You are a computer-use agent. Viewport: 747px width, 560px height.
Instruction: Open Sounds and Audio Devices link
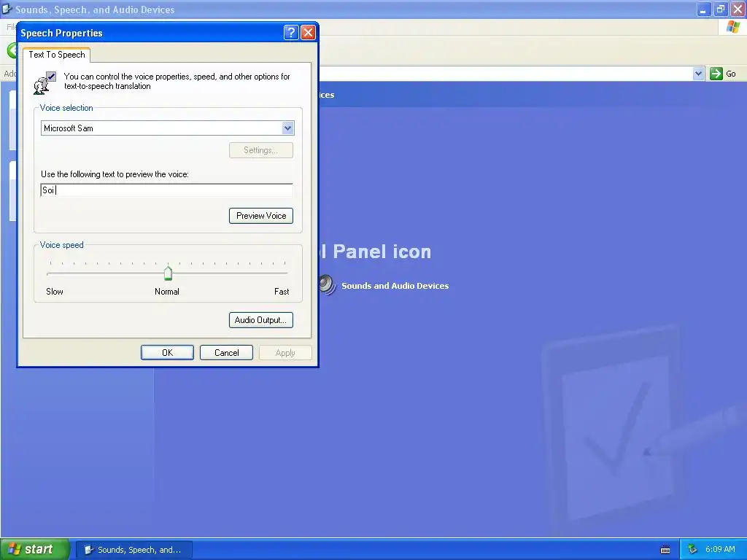tap(395, 286)
